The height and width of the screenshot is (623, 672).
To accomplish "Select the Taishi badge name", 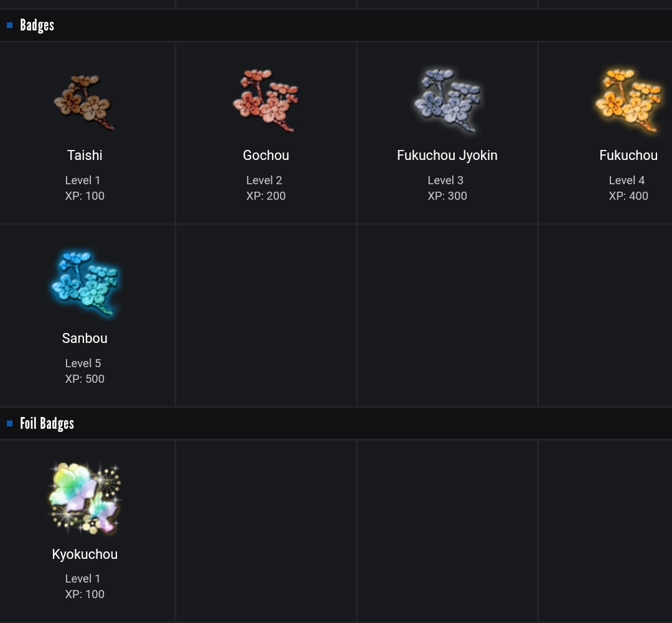I will (x=85, y=155).
